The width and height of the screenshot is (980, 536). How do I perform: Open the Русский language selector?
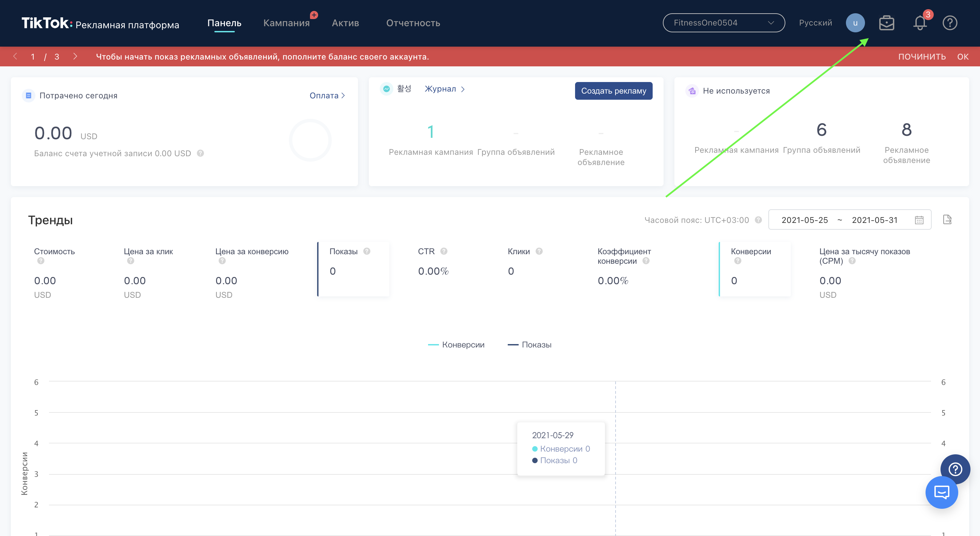815,23
